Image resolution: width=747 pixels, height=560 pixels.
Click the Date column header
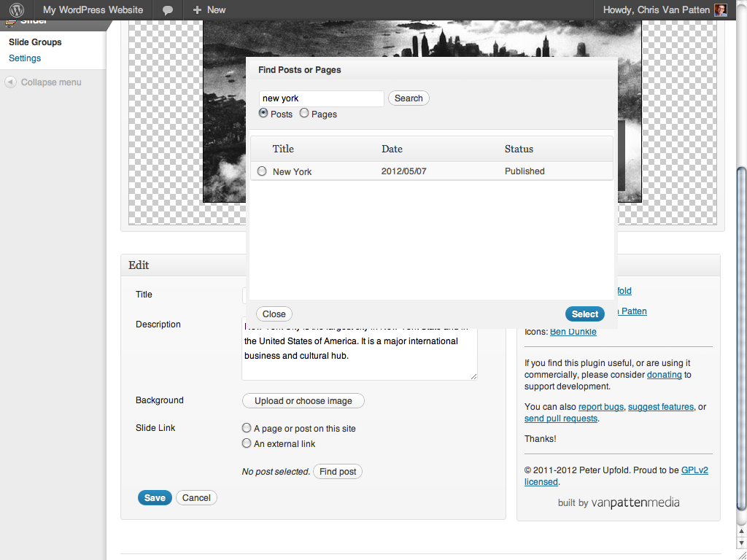pyautogui.click(x=392, y=149)
